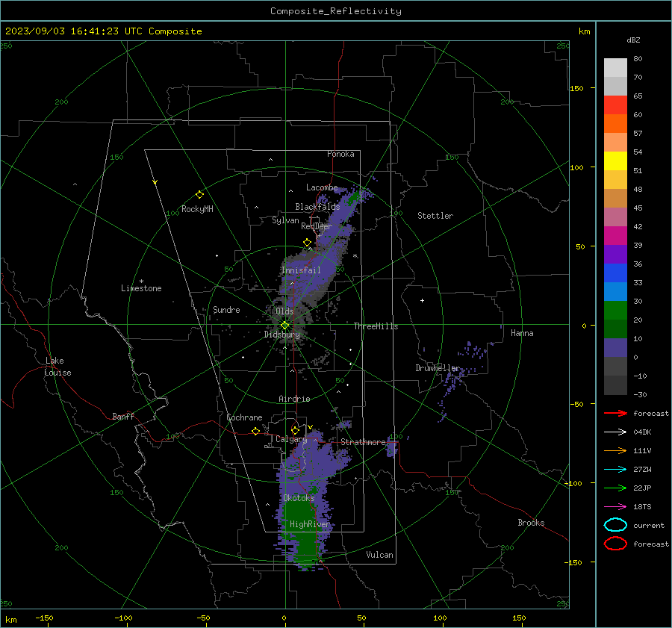Click the lightest grey 70-80 dBZ swatch

point(615,68)
